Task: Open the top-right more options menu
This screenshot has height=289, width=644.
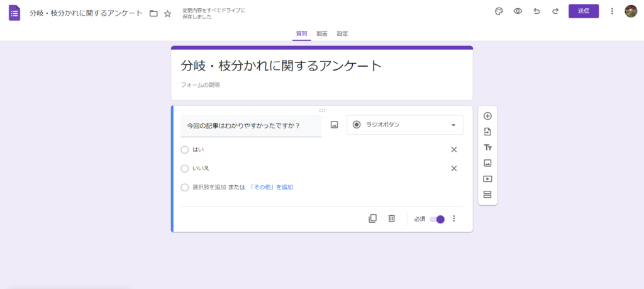Action: [x=612, y=11]
